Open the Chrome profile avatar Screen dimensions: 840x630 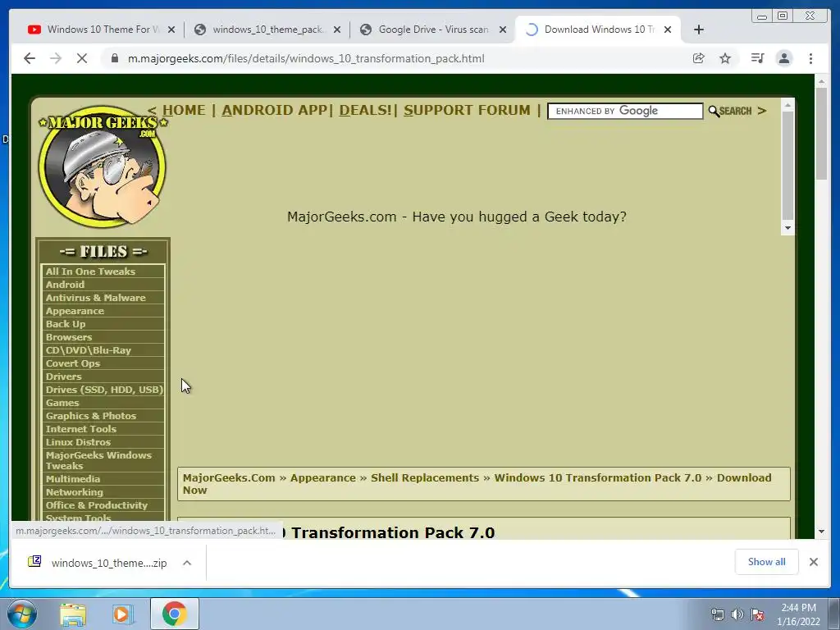[784, 58]
